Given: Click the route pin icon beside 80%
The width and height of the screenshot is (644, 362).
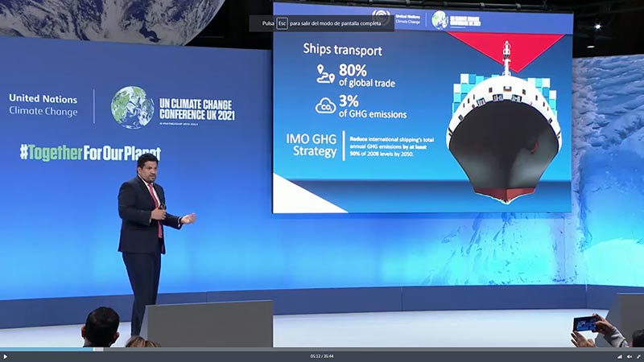Looking at the screenshot, I should click(325, 74).
